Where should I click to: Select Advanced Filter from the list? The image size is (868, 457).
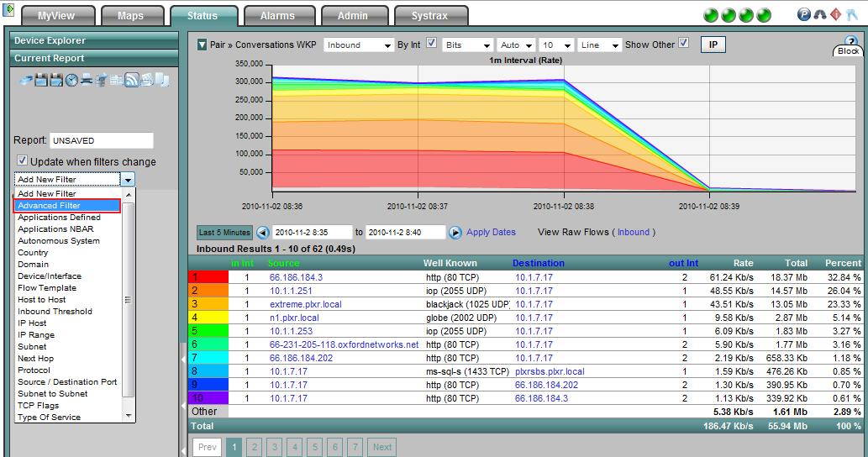pos(67,205)
